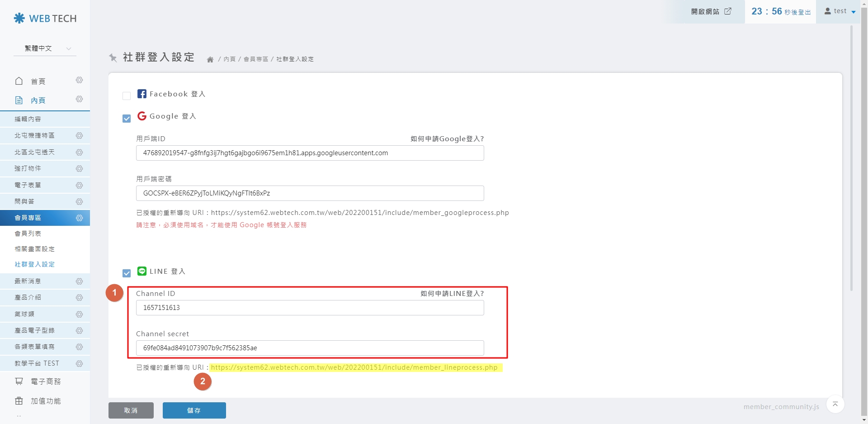Uncheck the Google 登入 checkbox

127,119
